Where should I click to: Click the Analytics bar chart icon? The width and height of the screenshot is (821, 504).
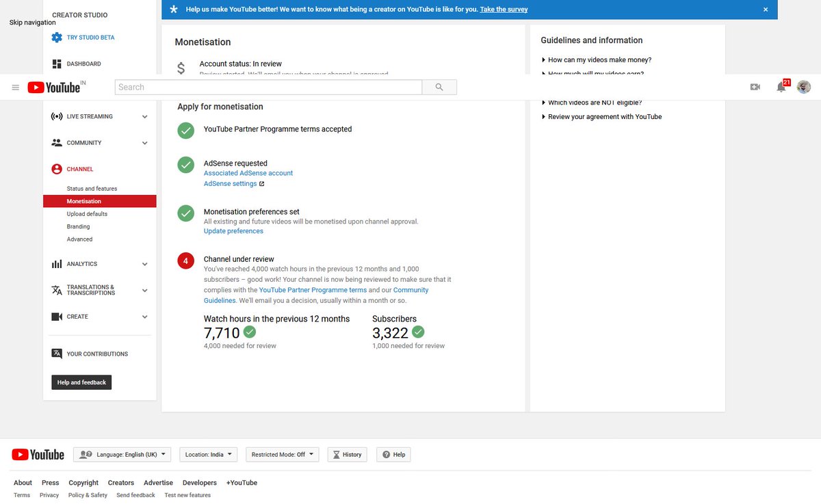[57, 264]
